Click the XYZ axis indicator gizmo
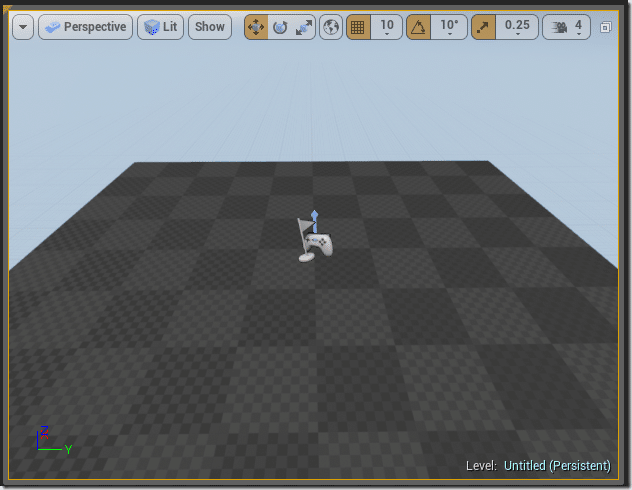632x490 pixels. [54, 440]
